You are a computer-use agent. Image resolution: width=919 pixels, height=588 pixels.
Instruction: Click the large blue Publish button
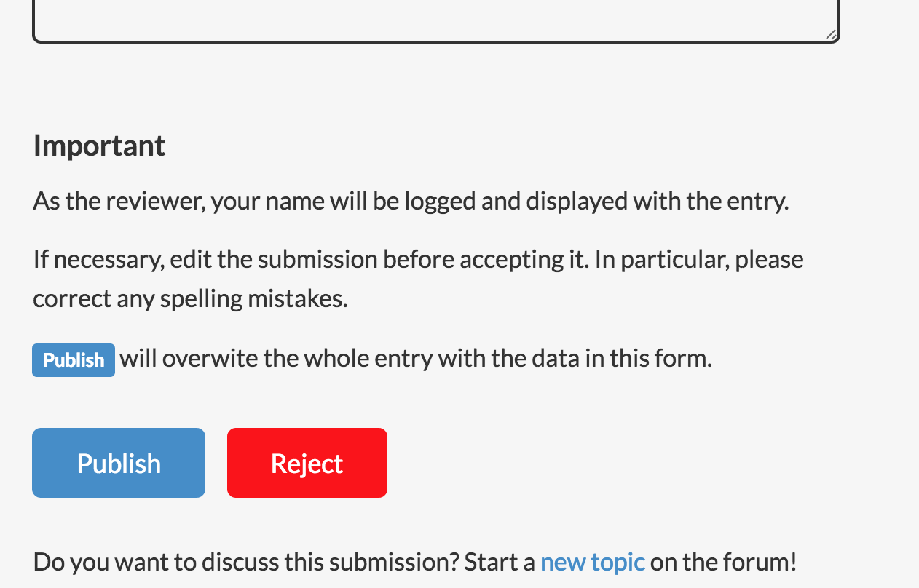[x=119, y=463]
